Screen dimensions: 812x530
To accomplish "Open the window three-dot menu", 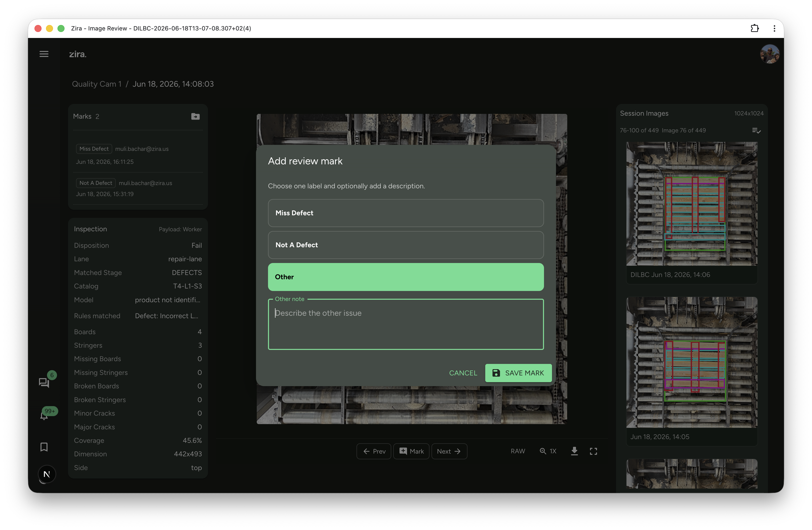I will point(774,28).
